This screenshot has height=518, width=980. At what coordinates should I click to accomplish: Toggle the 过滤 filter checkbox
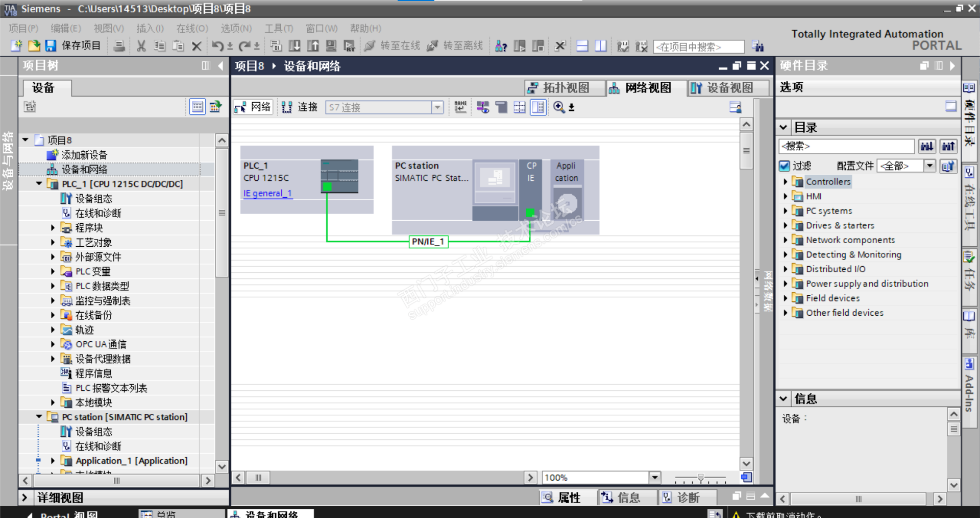785,166
